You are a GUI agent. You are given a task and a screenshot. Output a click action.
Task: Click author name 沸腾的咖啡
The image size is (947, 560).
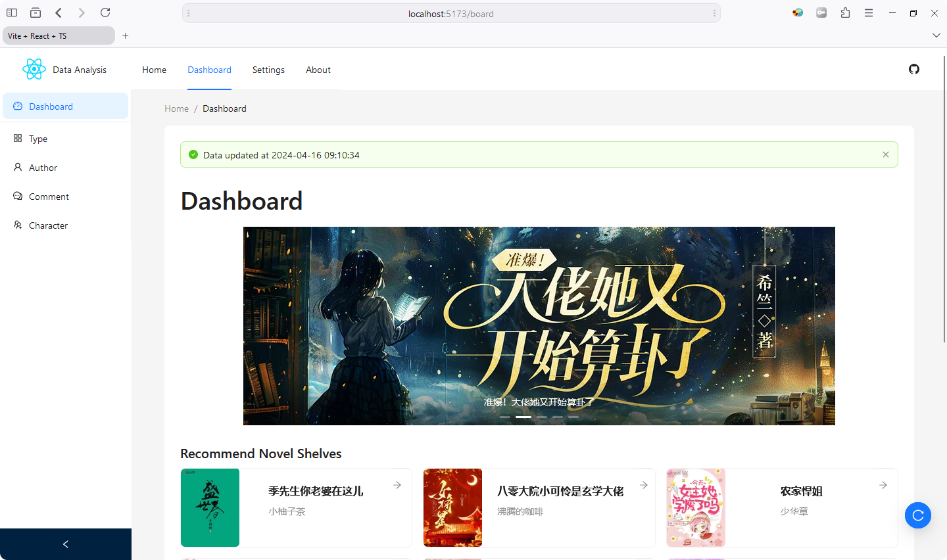tap(520, 511)
